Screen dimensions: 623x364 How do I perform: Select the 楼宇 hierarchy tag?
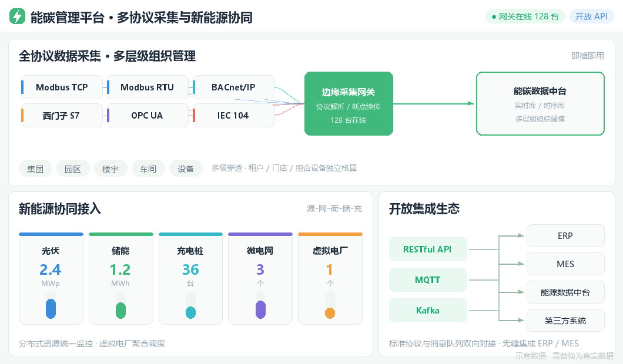[110, 168]
